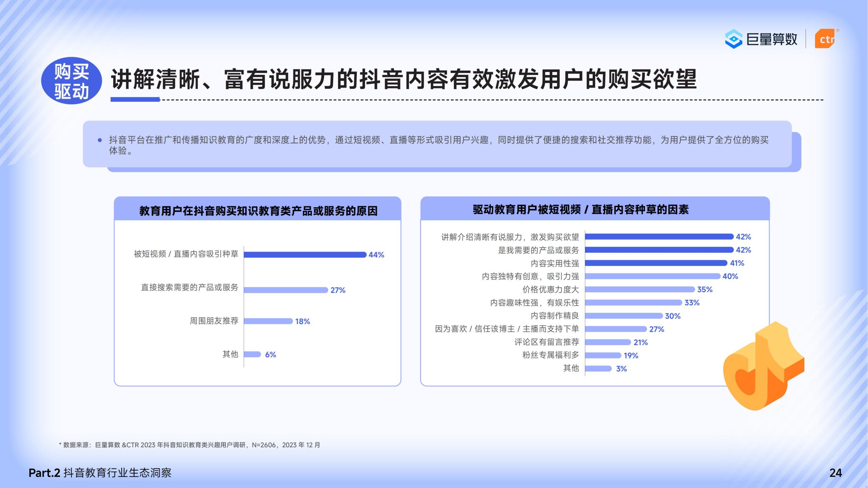Click the data source footnote text
This screenshot has width=868, height=488.
click(190, 445)
